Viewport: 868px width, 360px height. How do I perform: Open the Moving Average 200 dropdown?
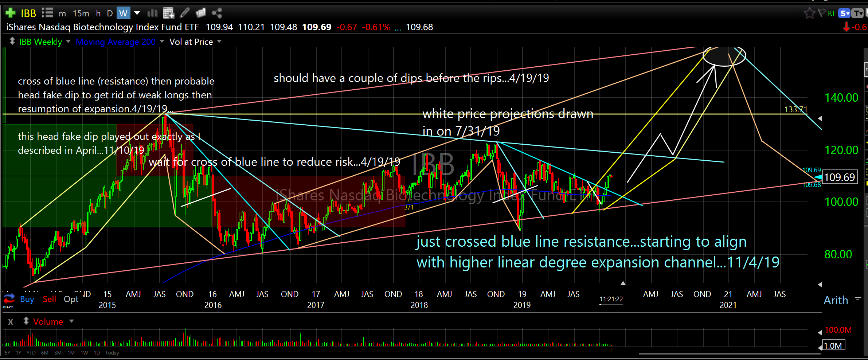pyautogui.click(x=162, y=42)
